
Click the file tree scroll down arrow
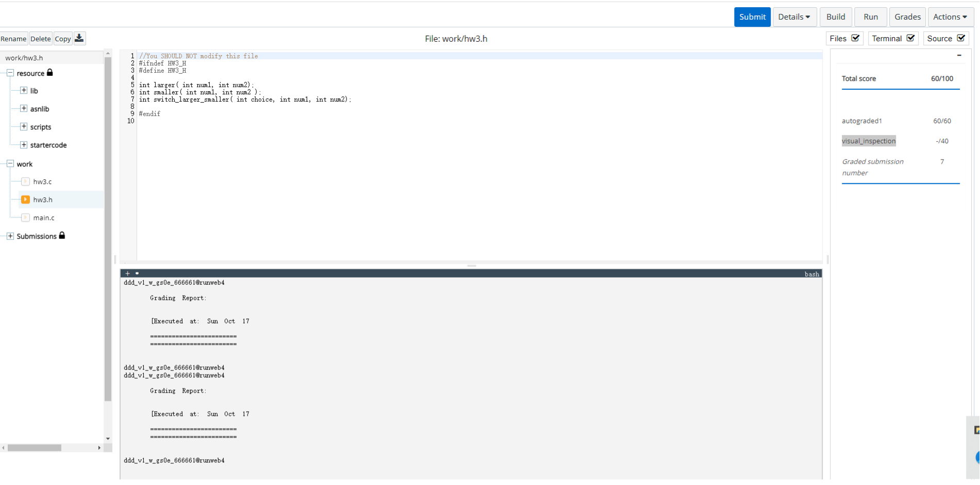[x=108, y=439]
